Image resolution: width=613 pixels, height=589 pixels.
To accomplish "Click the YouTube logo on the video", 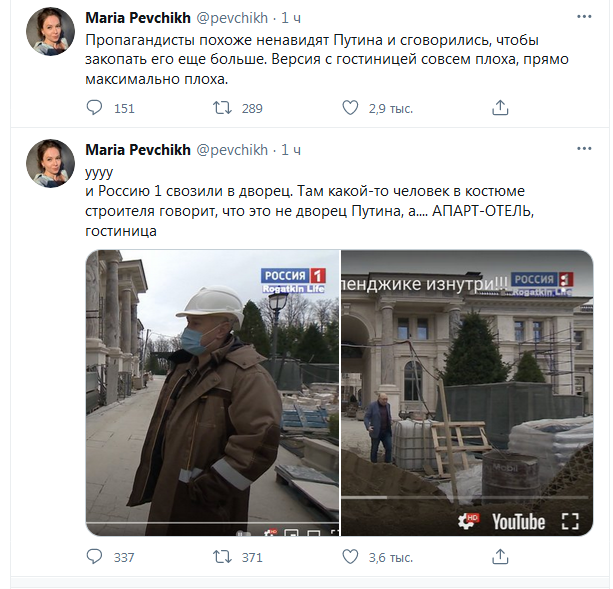I will (518, 521).
